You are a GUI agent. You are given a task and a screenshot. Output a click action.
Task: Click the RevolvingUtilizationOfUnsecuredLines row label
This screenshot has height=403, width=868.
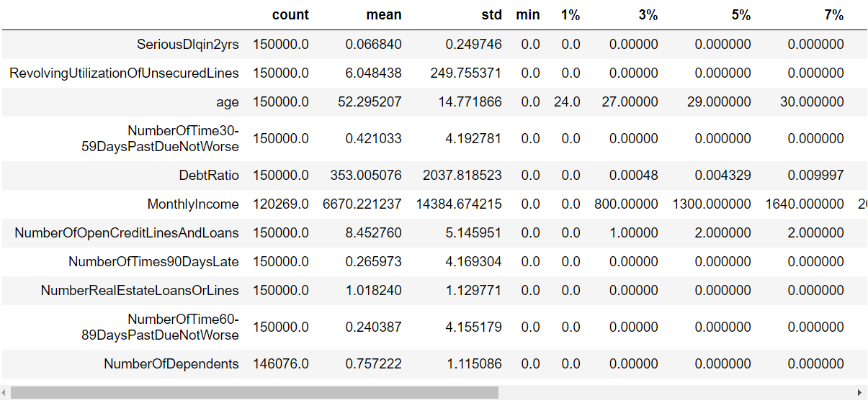[124, 73]
